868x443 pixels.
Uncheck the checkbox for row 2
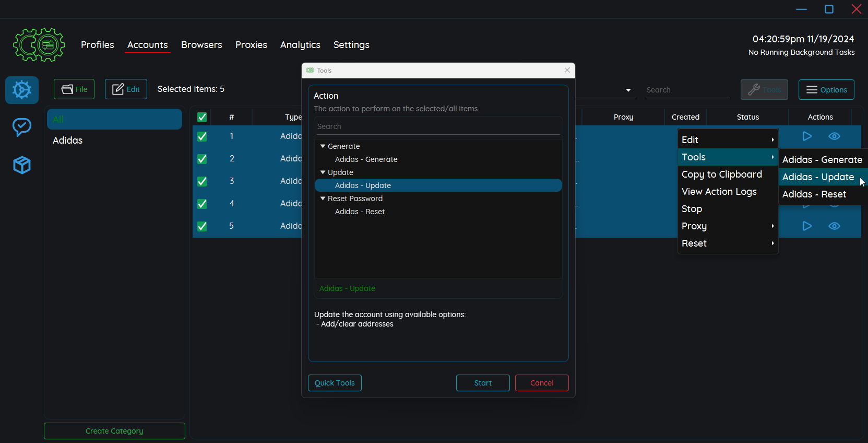point(202,159)
